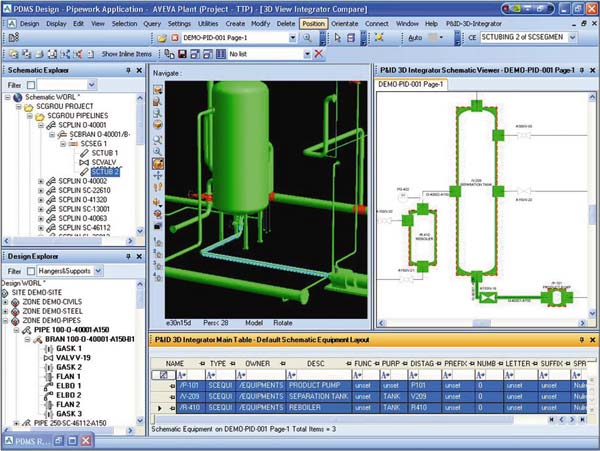600x451 pixels.
Task: Pin the P&ID 3D Integrator Main Table panel
Action: pos(582,340)
